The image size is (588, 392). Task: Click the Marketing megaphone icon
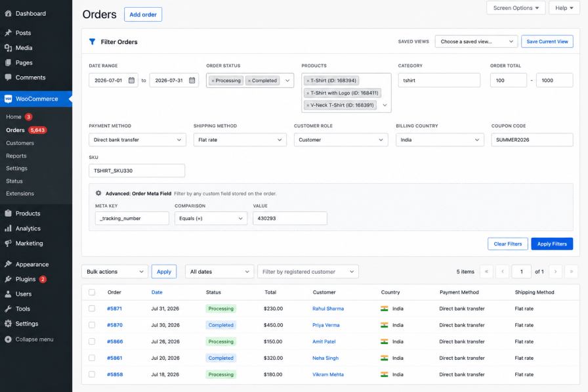(x=9, y=244)
